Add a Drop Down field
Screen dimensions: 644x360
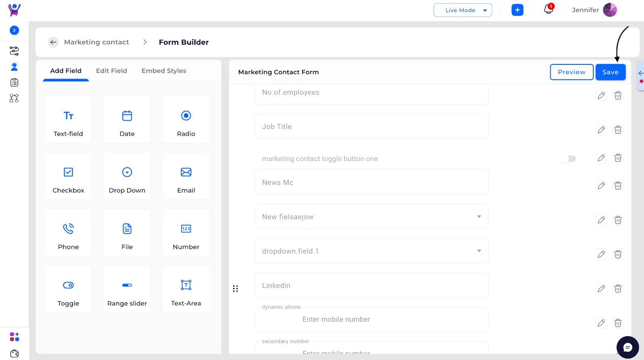(127, 176)
